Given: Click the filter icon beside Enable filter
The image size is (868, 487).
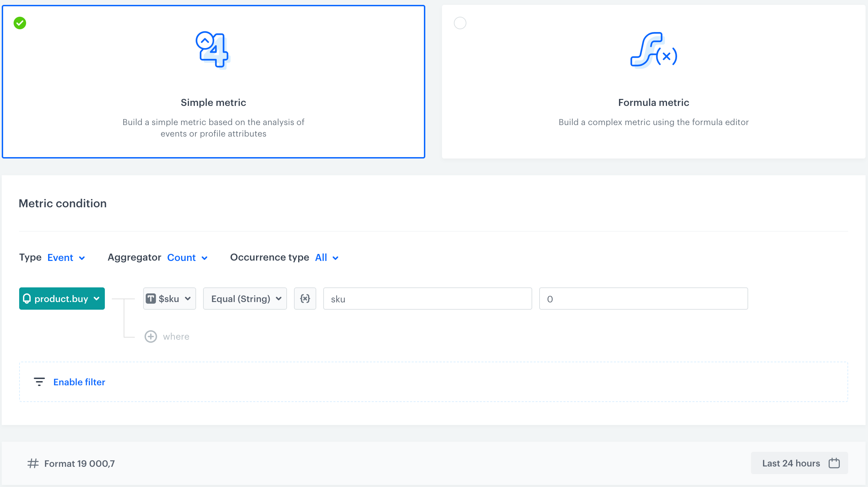Looking at the screenshot, I should (39, 382).
